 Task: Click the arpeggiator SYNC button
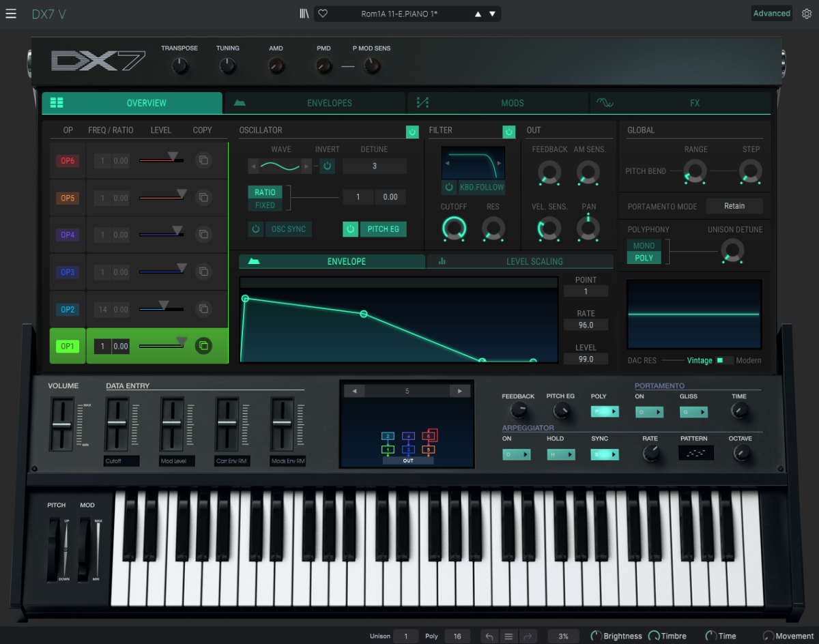pyautogui.click(x=605, y=454)
